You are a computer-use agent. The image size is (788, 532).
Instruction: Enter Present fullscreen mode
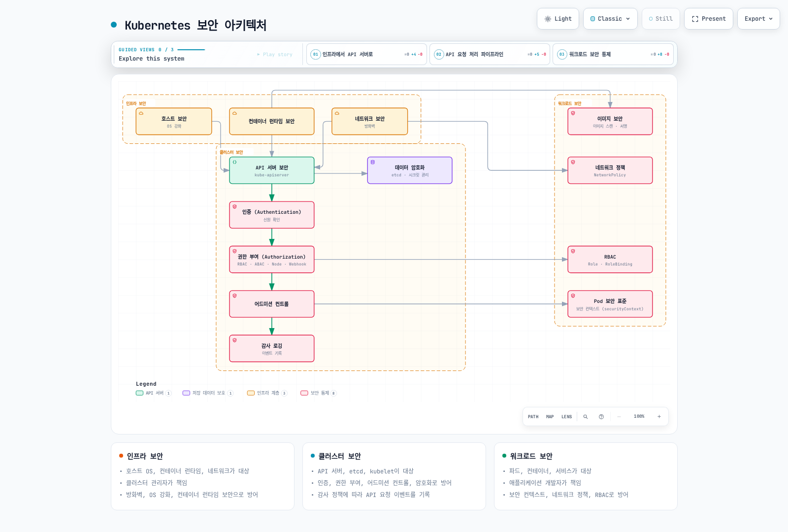(708, 19)
